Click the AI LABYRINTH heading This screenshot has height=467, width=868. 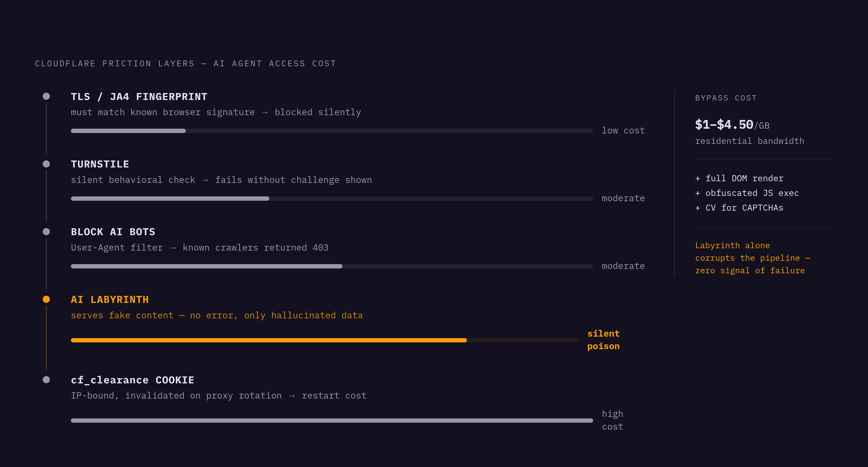110,300
